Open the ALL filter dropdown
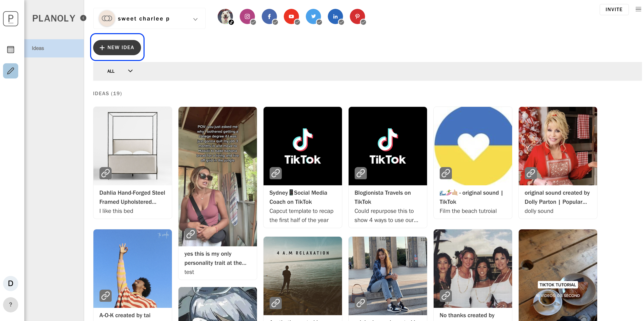The width and height of the screenshot is (644, 321). point(120,71)
